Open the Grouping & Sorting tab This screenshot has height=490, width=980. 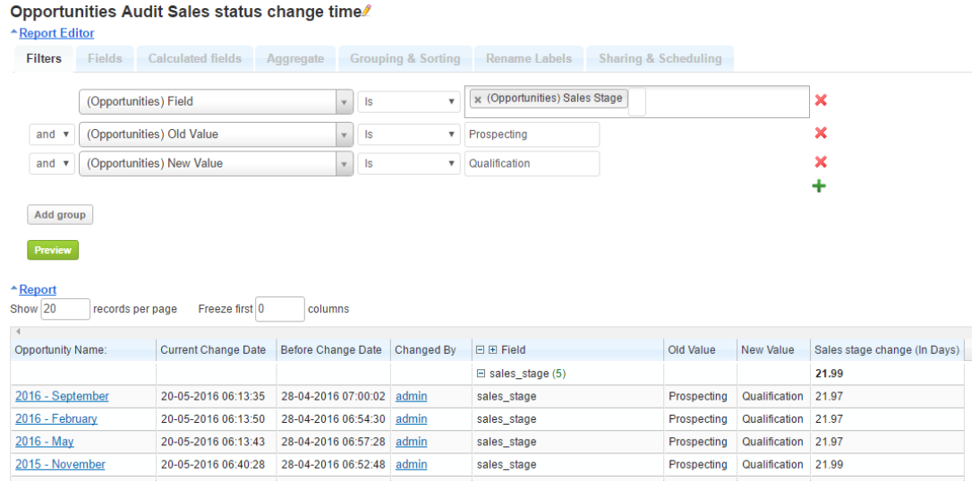405,58
